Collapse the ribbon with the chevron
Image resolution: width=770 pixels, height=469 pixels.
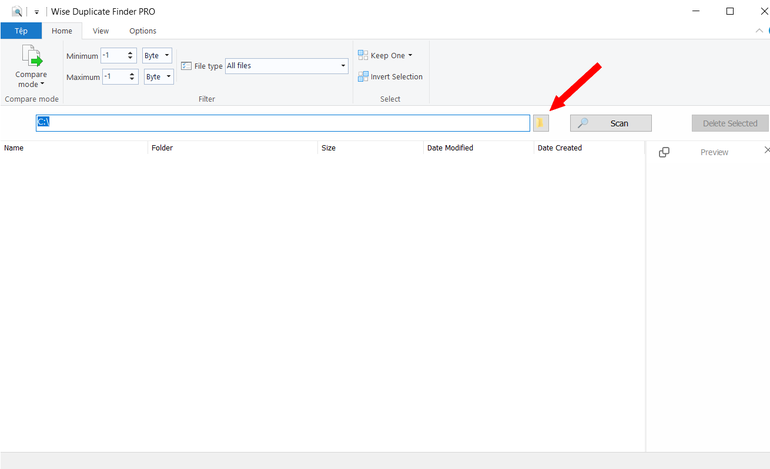point(759,30)
